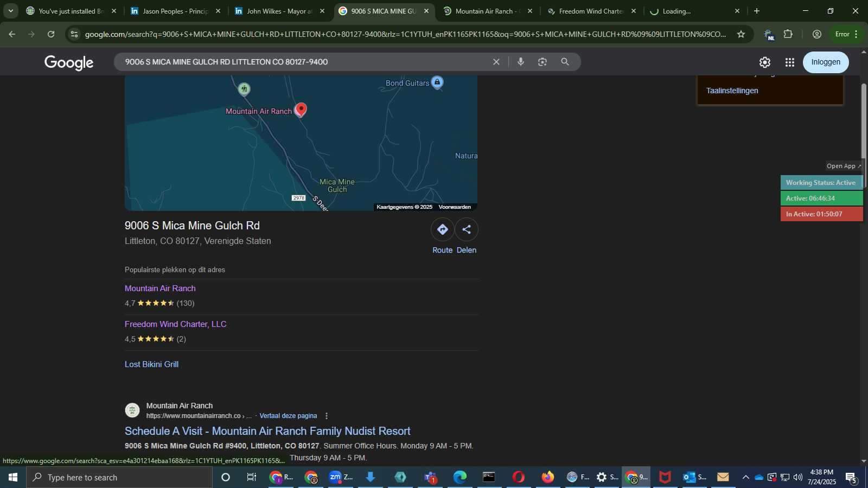
Task: Click the Windows taskbar search box
Action: click(x=119, y=477)
